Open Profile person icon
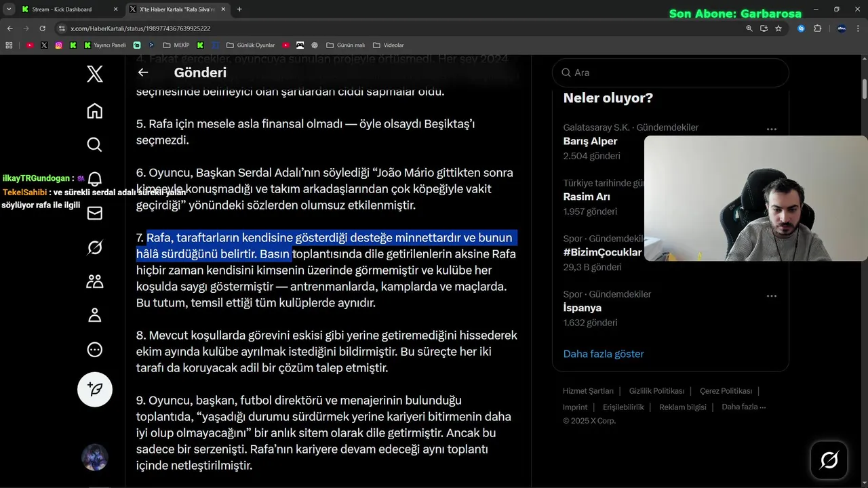Viewport: 868px width, 488px height. (x=95, y=315)
